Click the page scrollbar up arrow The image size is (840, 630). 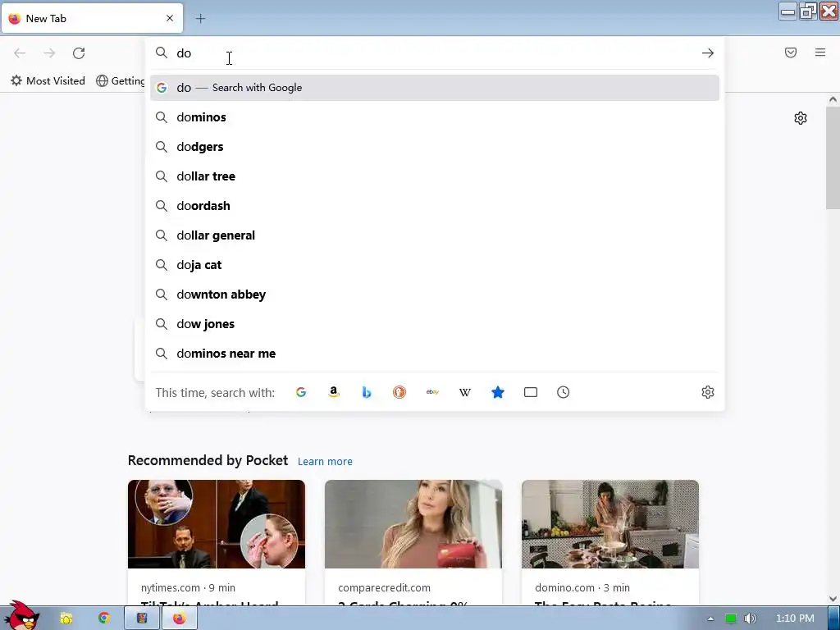click(x=833, y=99)
